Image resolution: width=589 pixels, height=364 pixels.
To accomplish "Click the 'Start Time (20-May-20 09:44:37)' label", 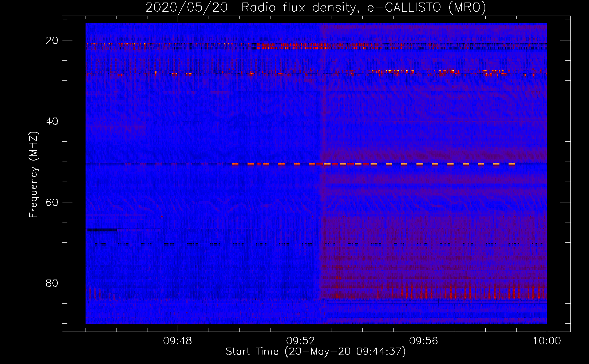I will coord(316,352).
